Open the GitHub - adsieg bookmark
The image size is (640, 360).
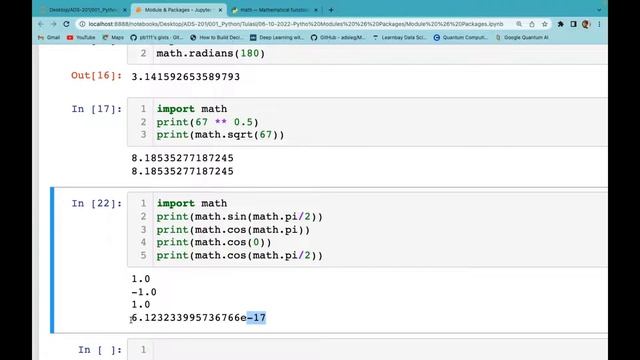pyautogui.click(x=338, y=37)
